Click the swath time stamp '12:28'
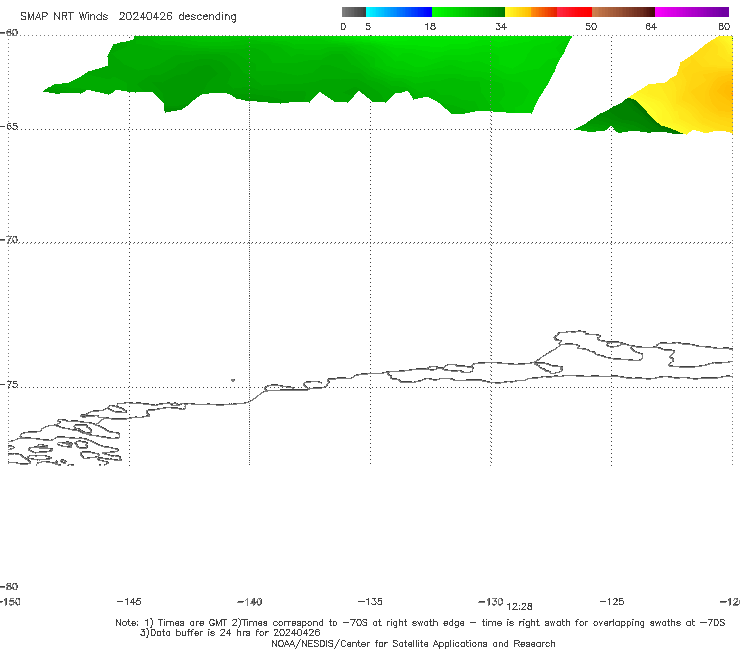740x650 pixels. pyautogui.click(x=519, y=607)
